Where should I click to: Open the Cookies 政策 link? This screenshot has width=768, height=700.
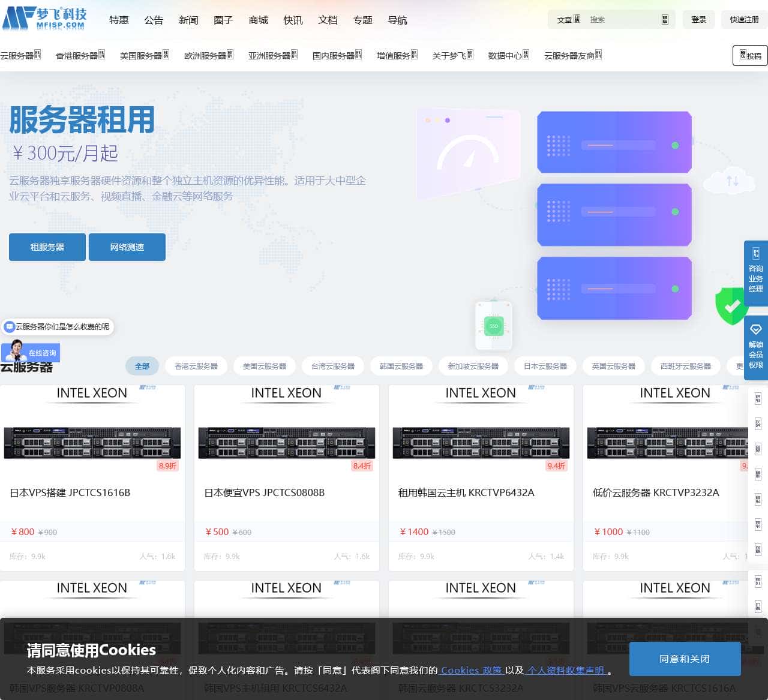point(472,670)
